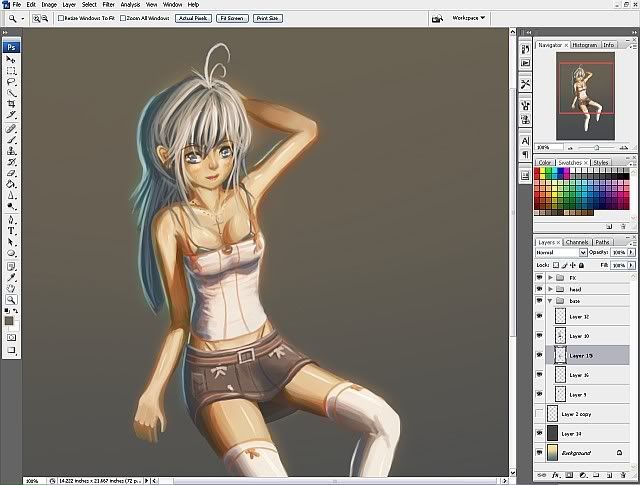
Task: Click the Fit Screen button
Action: (x=231, y=18)
